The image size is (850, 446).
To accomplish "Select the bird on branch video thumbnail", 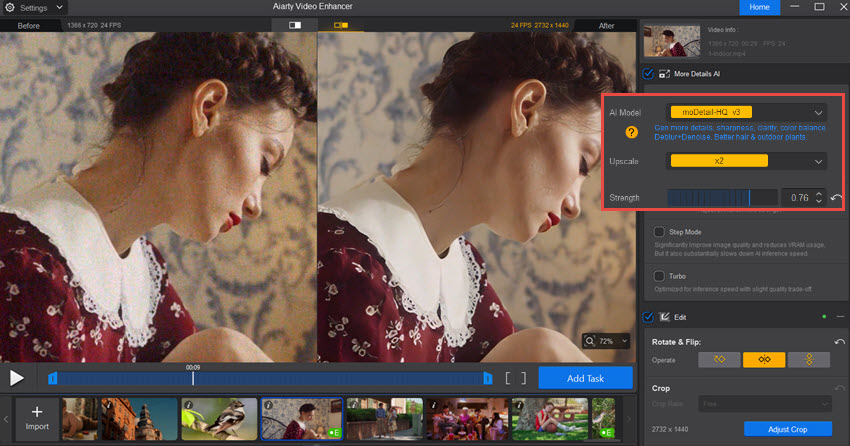I will tap(219, 418).
